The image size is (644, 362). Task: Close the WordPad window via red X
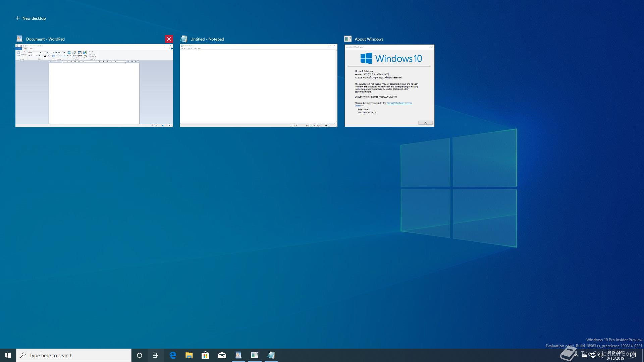[x=169, y=39]
